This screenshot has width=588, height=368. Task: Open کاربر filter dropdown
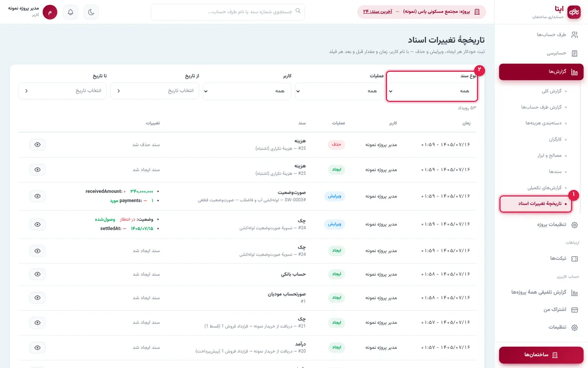[x=247, y=91]
